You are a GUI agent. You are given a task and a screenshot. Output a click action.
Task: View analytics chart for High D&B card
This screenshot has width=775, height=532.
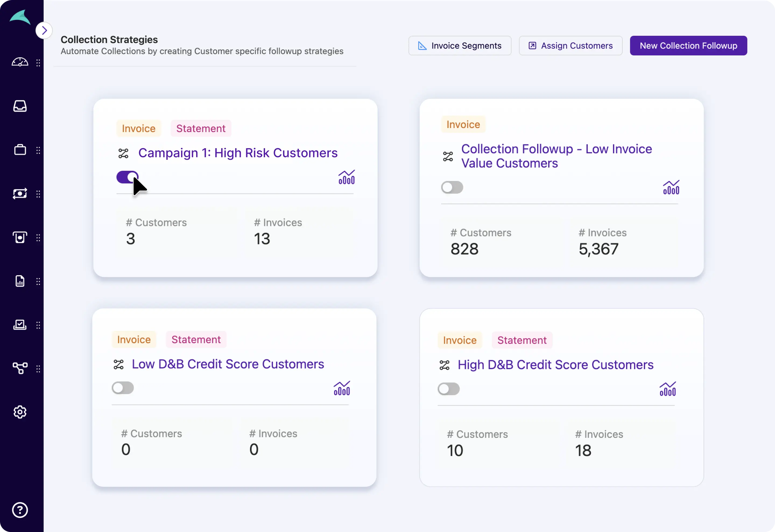coord(668,389)
